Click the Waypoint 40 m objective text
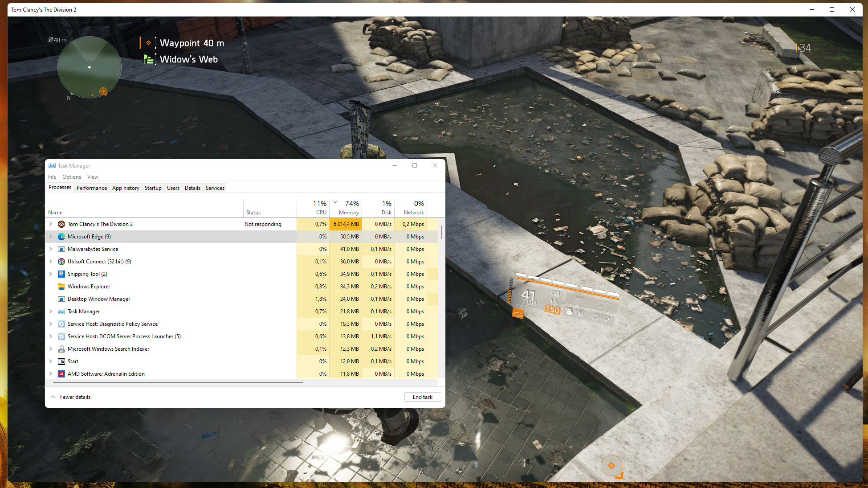 pos(192,43)
